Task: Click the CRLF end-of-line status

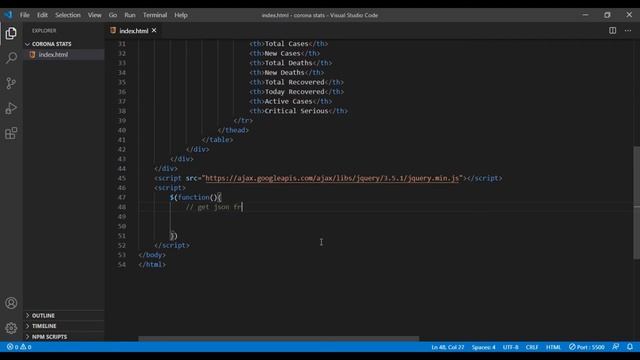Action: tap(532, 347)
